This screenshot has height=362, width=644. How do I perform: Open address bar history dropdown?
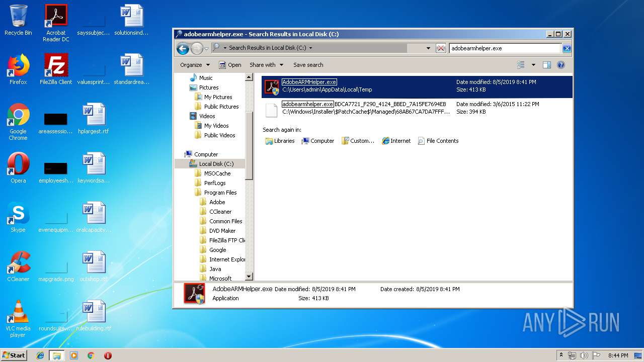coord(428,48)
